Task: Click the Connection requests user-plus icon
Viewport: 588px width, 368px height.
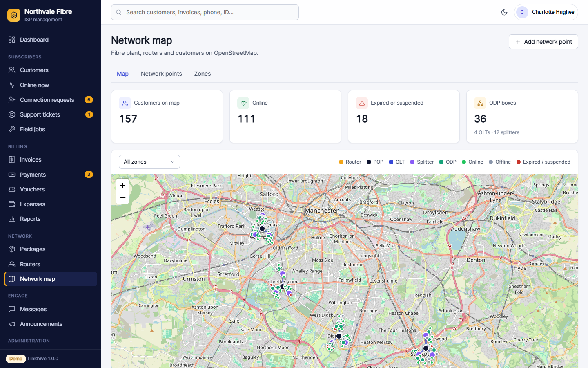Action: click(12, 100)
